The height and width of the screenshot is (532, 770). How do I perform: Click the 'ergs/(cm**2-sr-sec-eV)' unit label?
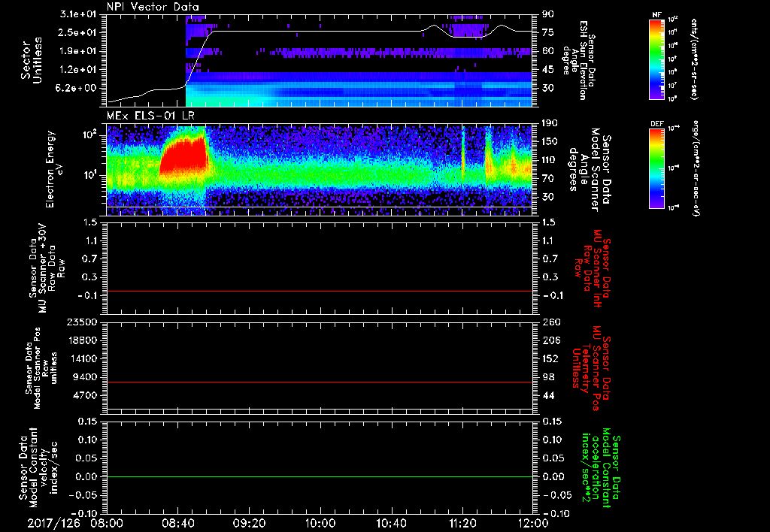[x=695, y=168]
